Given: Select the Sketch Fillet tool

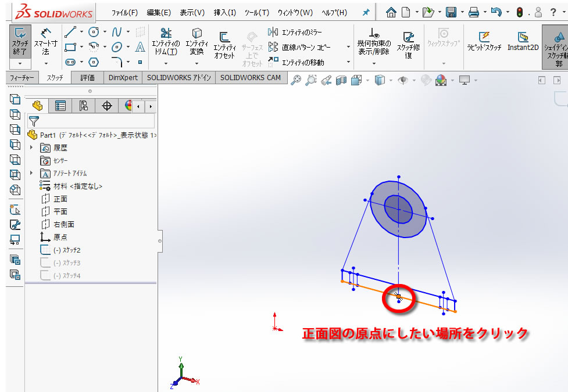Looking at the screenshot, I should coord(117,62).
